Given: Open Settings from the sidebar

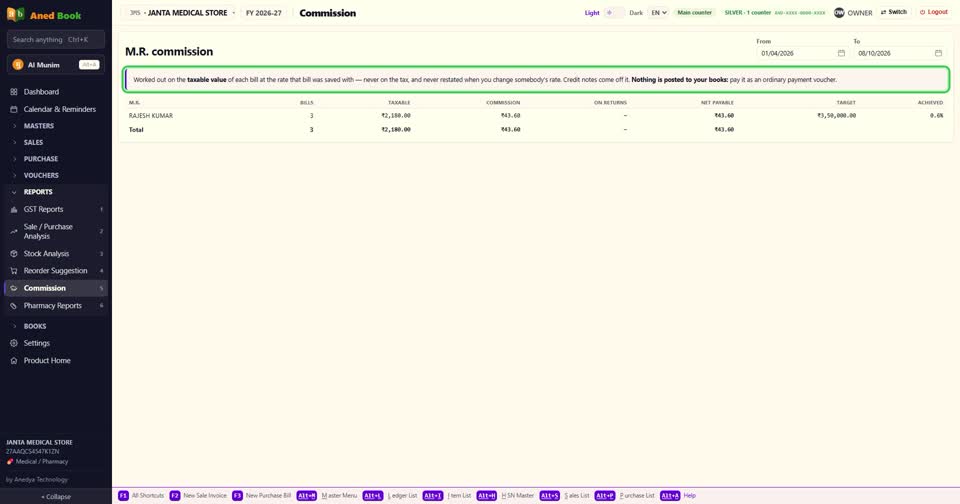Looking at the screenshot, I should tap(55, 344).
